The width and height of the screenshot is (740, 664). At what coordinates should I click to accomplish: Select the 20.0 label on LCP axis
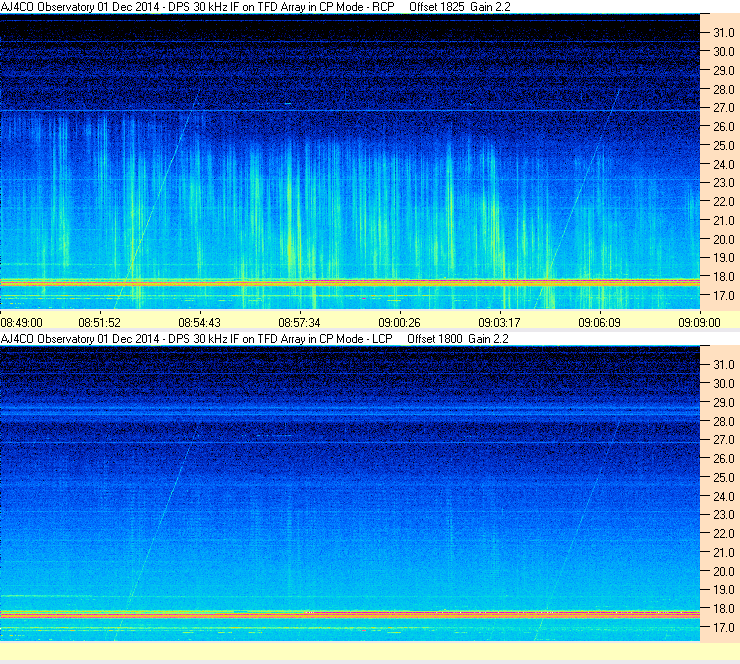point(724,572)
